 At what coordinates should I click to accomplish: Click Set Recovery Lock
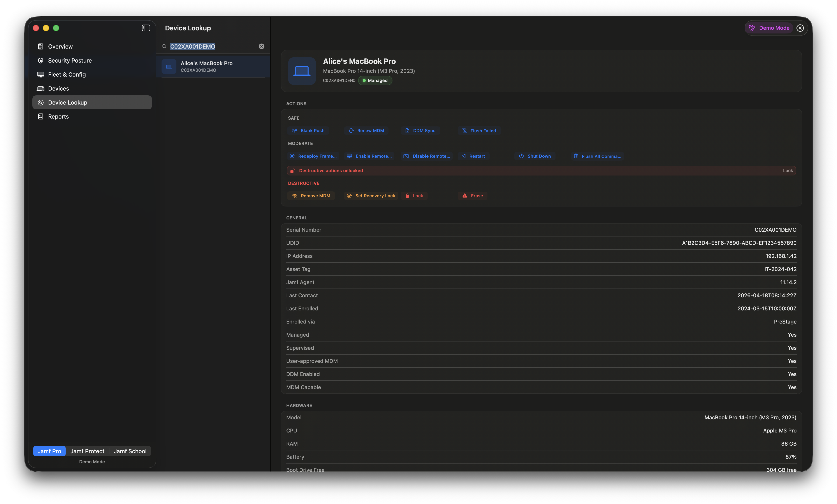(371, 196)
